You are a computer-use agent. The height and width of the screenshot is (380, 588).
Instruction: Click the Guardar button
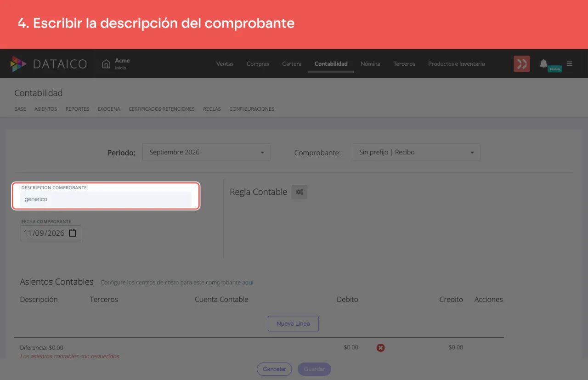point(314,369)
